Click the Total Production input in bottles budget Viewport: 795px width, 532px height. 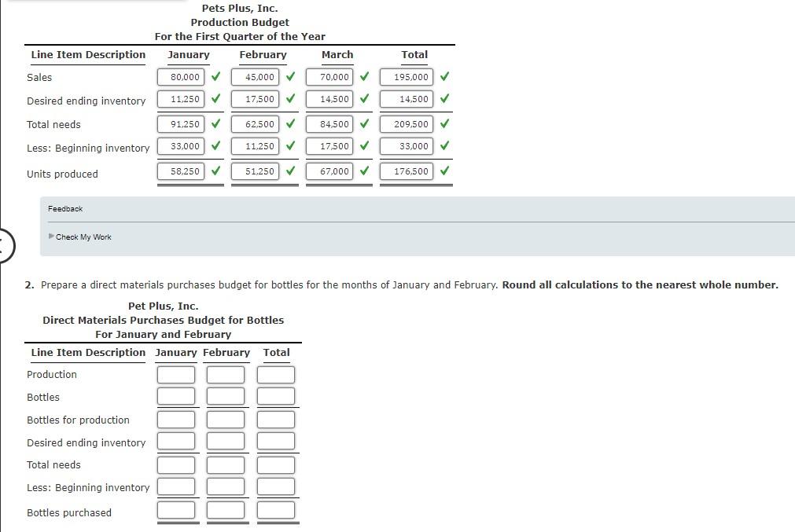pyautogui.click(x=276, y=374)
